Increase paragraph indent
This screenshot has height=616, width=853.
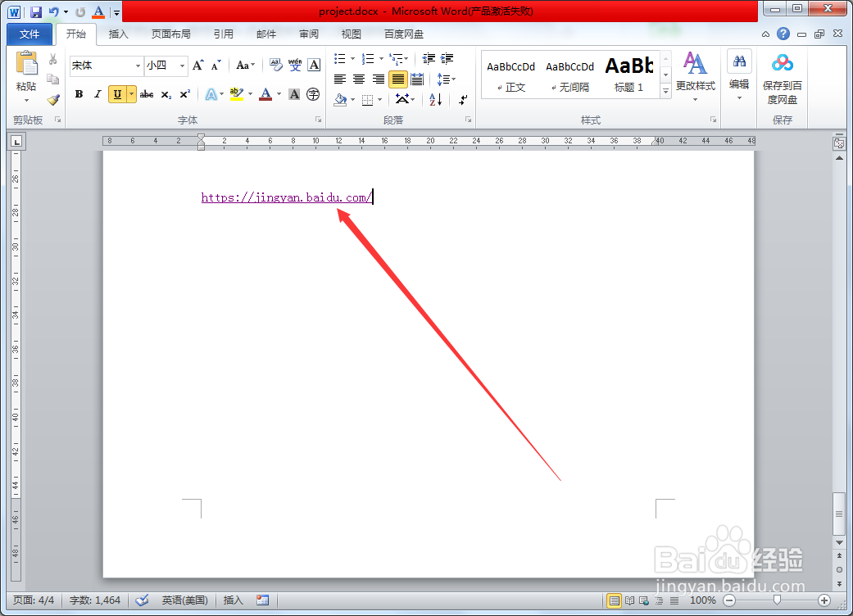(447, 59)
